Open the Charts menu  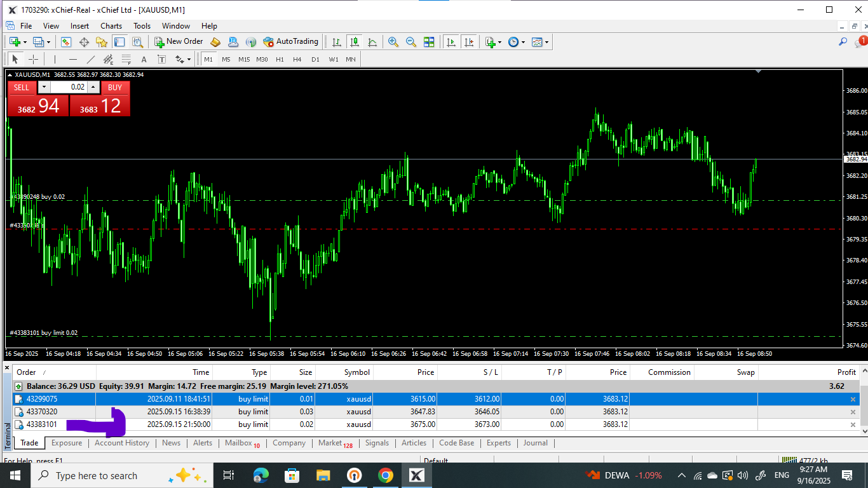pos(111,26)
